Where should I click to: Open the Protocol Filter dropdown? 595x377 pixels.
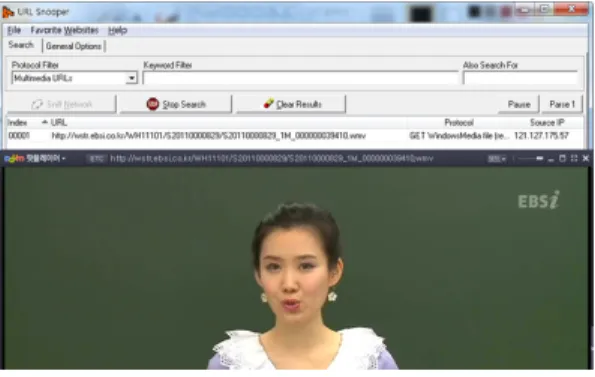click(x=131, y=78)
